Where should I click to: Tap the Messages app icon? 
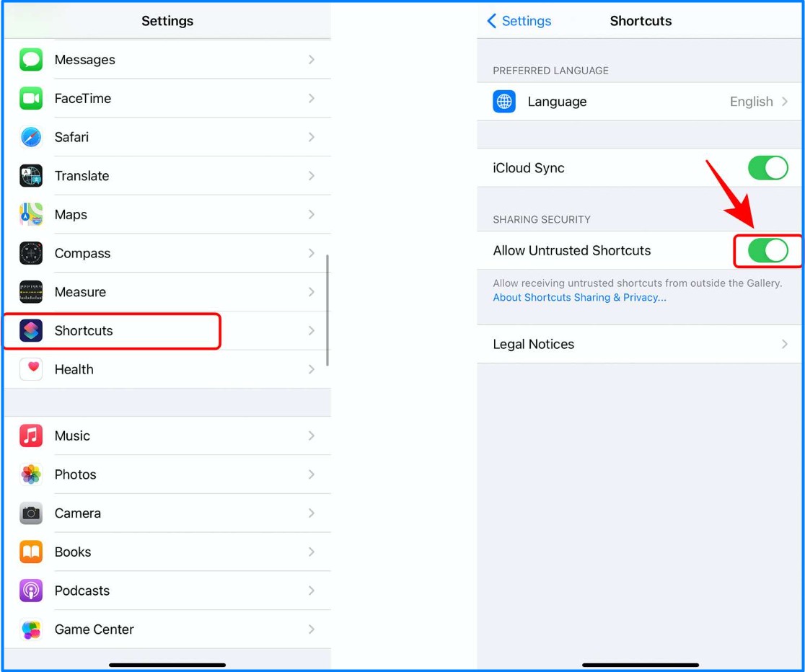click(31, 60)
